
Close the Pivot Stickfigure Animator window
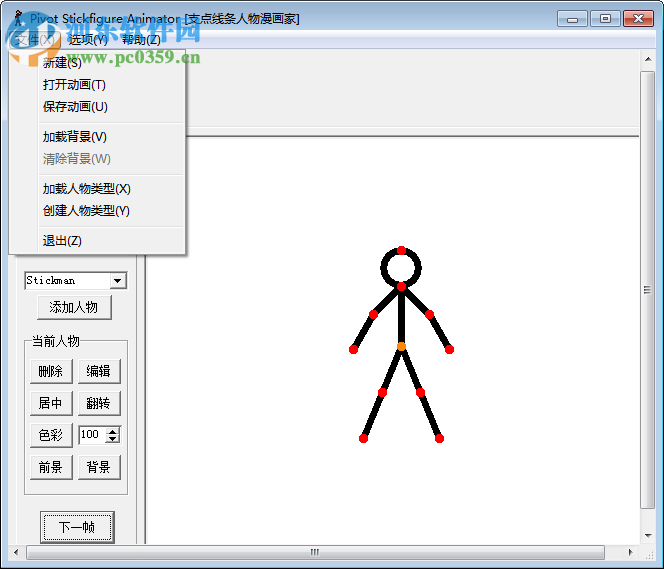tap(638, 19)
